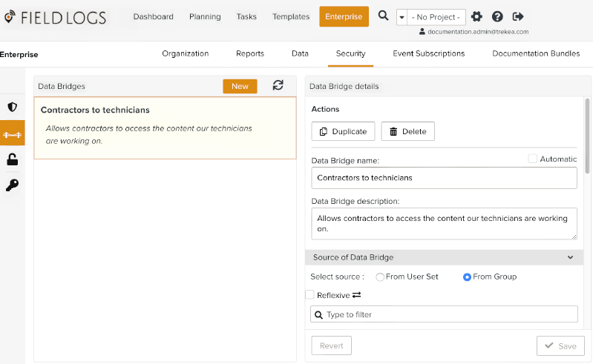Viewport: 593px width, 364px height.
Task: Select the data bridge icon in sidebar
Action: 12,133
